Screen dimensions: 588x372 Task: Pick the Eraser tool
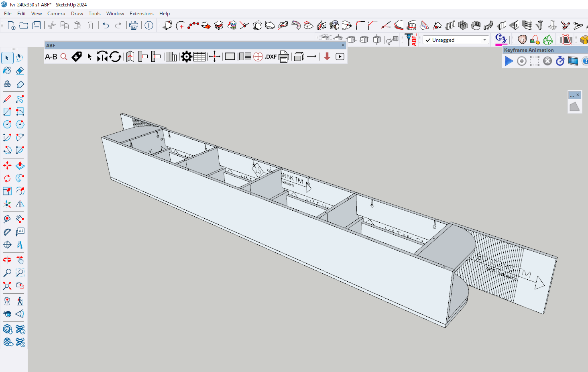point(20,71)
